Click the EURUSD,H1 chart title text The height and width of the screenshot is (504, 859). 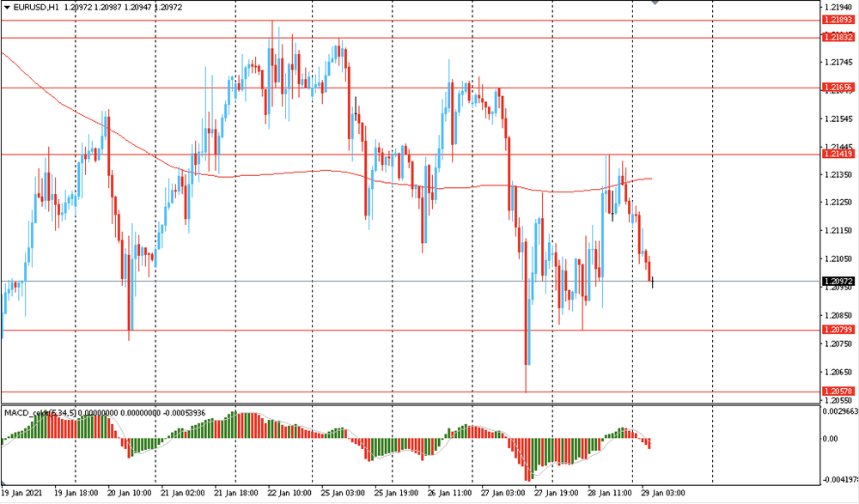click(36, 8)
